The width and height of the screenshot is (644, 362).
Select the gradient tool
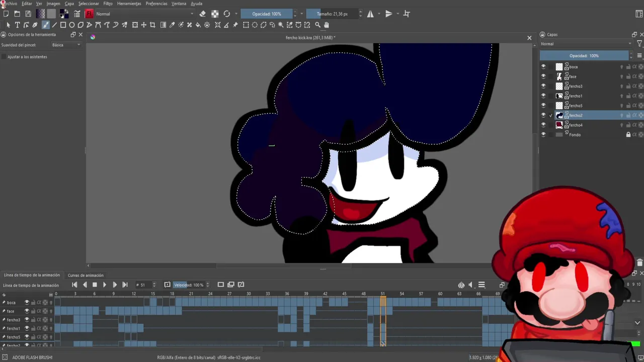(163, 25)
